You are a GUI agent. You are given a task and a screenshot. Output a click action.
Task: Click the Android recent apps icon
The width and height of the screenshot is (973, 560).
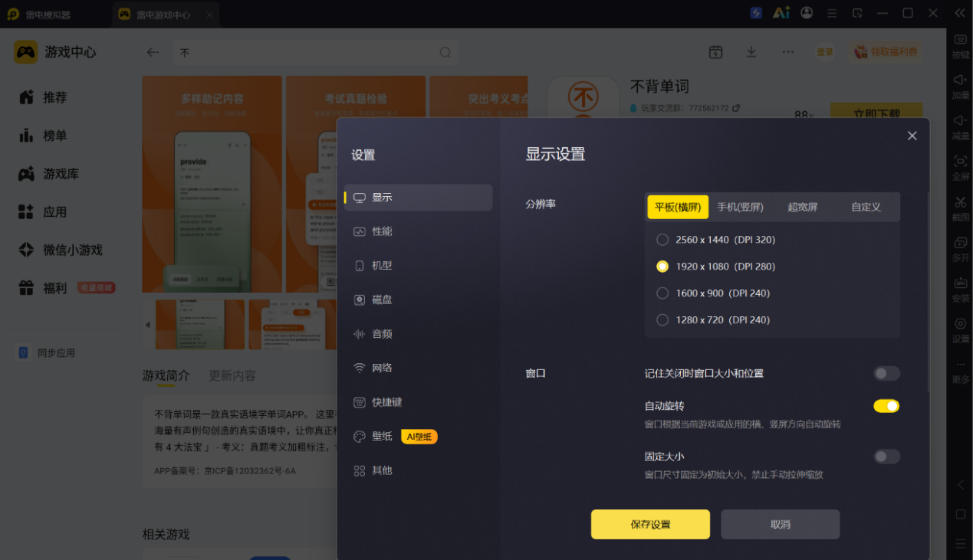pyautogui.click(x=961, y=543)
